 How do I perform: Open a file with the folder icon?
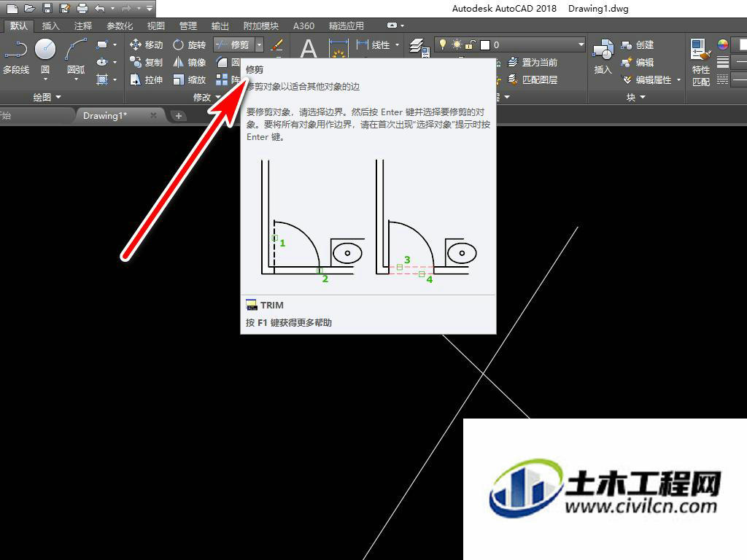(29, 8)
